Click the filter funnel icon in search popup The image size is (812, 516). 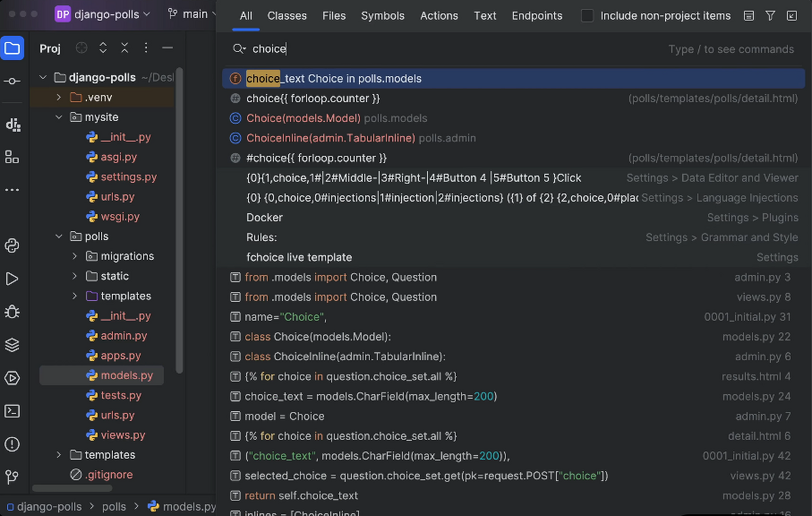point(770,16)
